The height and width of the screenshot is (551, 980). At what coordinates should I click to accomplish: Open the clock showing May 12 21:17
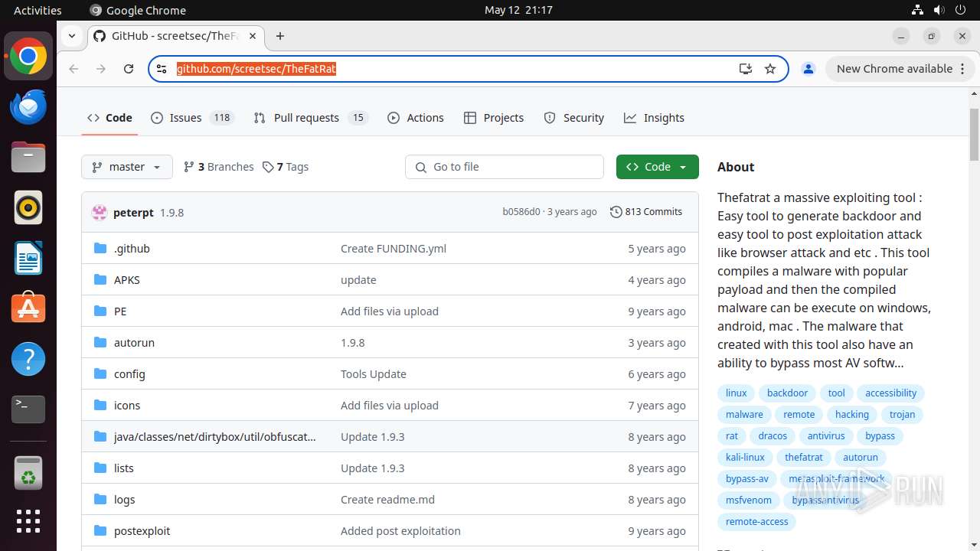tap(518, 10)
